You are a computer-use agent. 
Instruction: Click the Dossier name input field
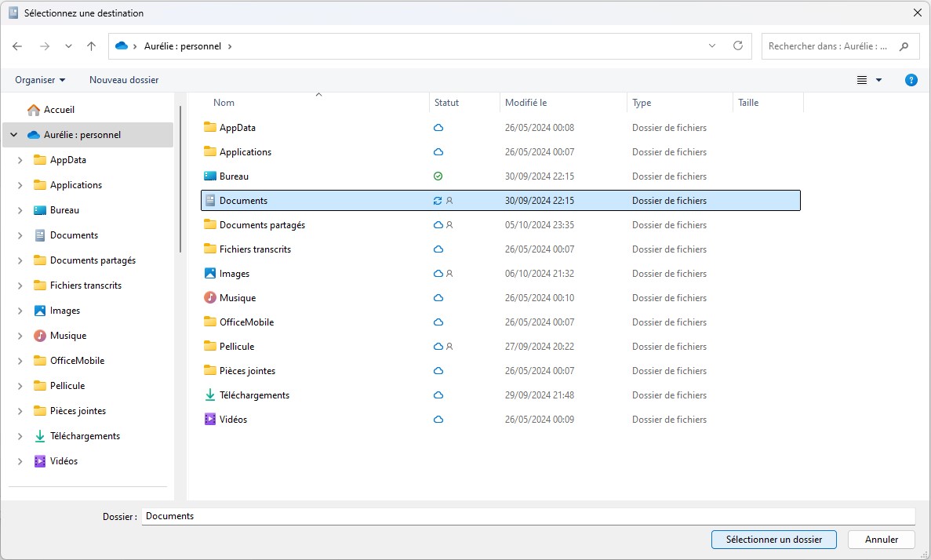pos(528,516)
